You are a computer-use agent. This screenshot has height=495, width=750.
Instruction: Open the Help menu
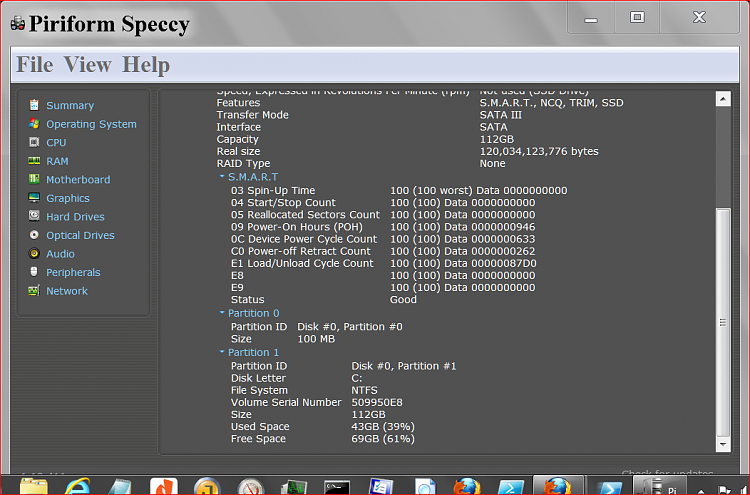(x=146, y=65)
